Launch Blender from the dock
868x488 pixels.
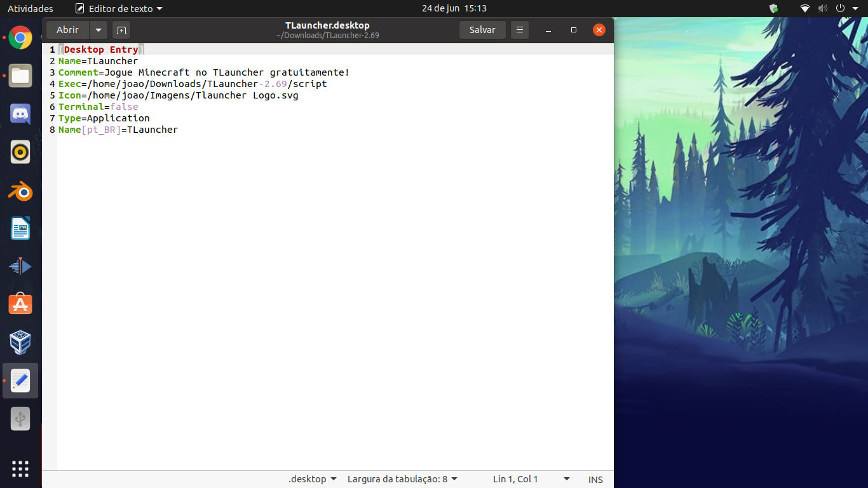click(x=20, y=191)
